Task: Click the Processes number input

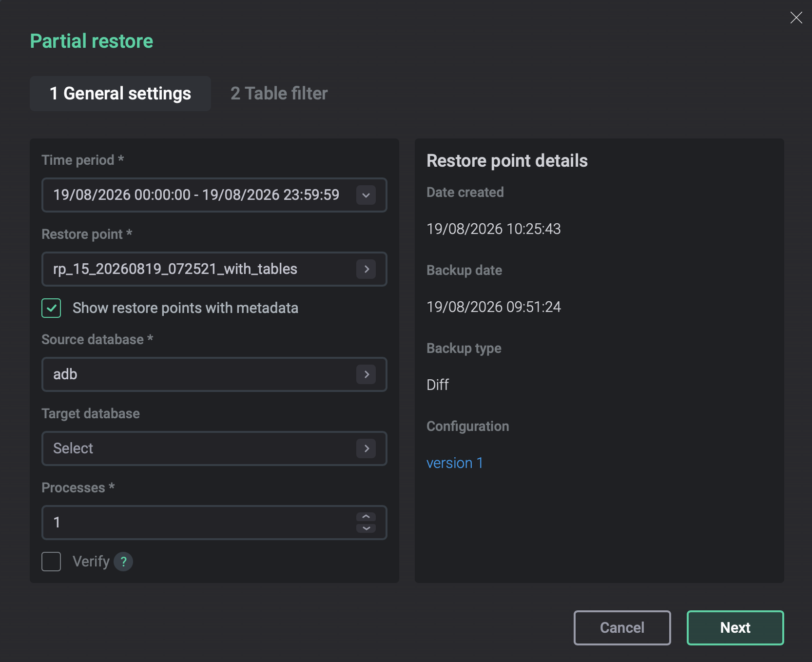Action: coord(214,523)
